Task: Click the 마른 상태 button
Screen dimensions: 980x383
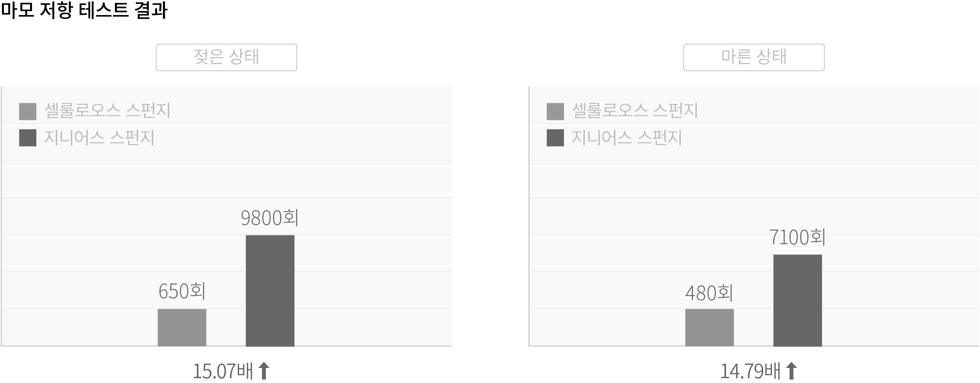Action: click(754, 57)
